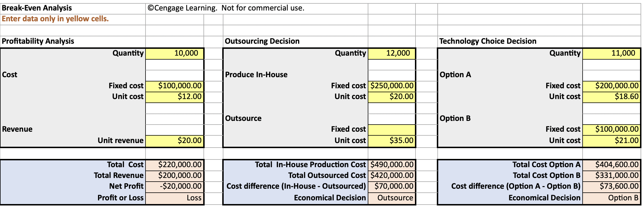Select the Produce In-House section label
This screenshot has width=644, height=210.
[256, 75]
